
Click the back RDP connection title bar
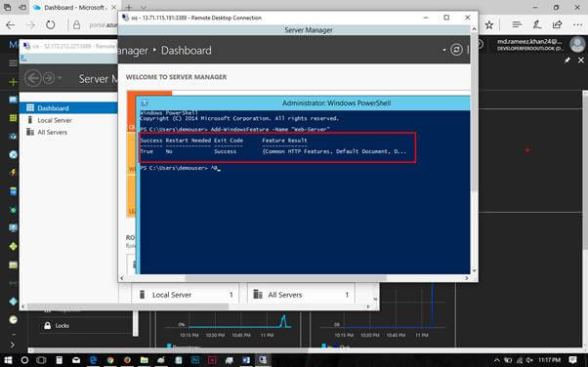[x=69, y=46]
